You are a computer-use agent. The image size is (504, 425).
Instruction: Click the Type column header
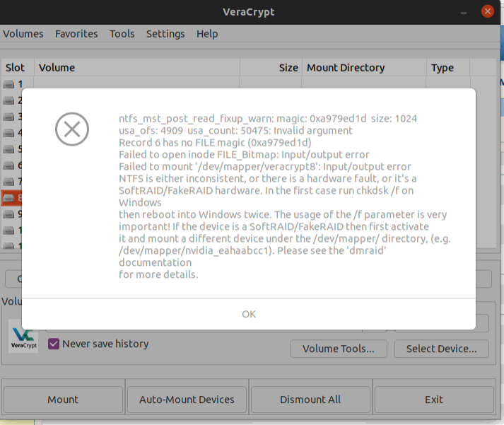pyautogui.click(x=448, y=68)
